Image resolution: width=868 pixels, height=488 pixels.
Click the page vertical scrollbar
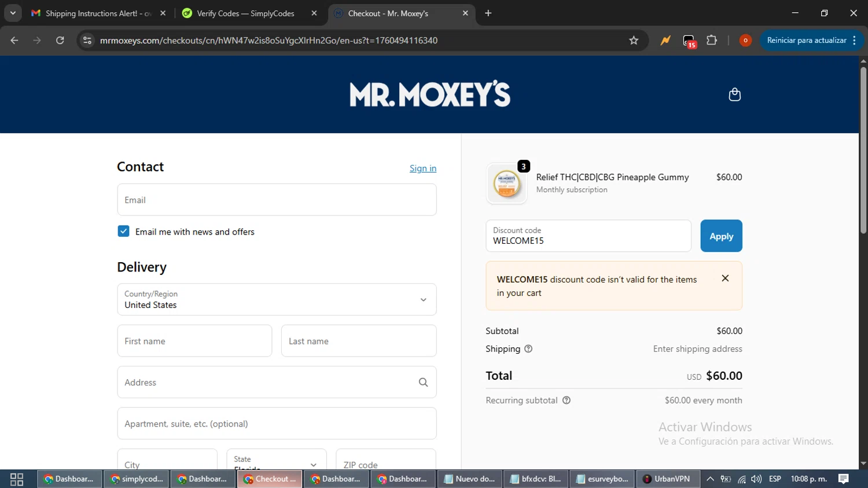click(x=863, y=151)
